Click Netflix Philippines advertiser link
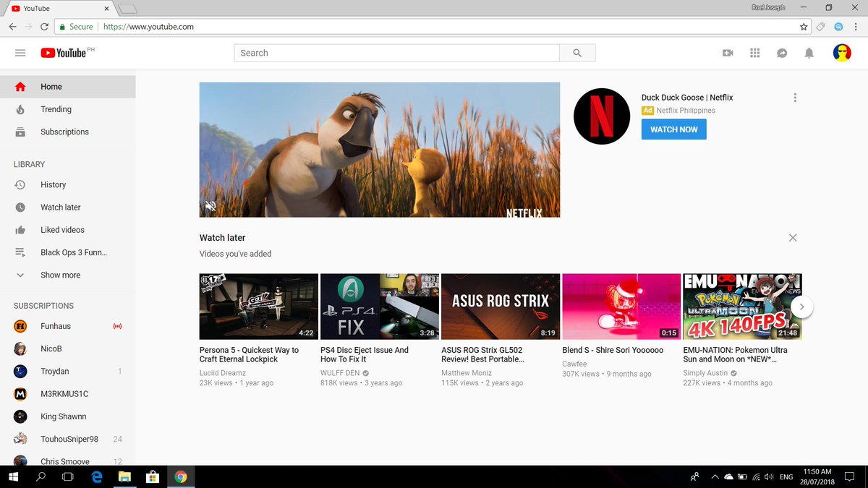 coord(686,111)
